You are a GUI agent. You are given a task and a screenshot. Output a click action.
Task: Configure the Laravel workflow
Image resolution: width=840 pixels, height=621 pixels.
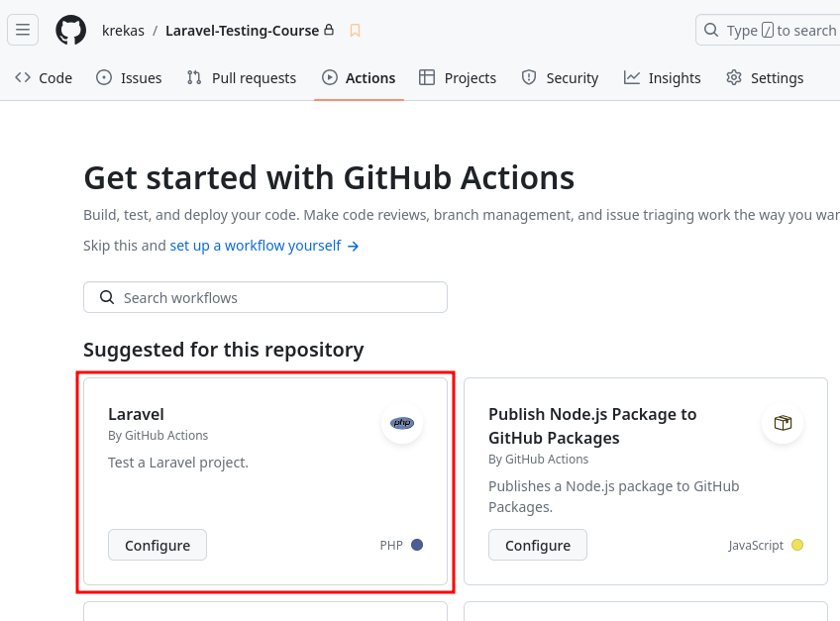pyautogui.click(x=157, y=545)
